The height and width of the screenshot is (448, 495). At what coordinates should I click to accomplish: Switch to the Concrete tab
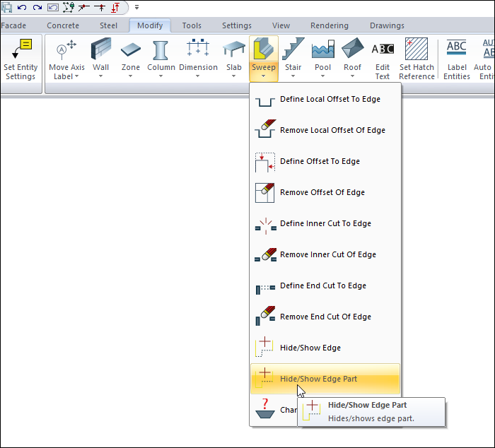[63, 25]
